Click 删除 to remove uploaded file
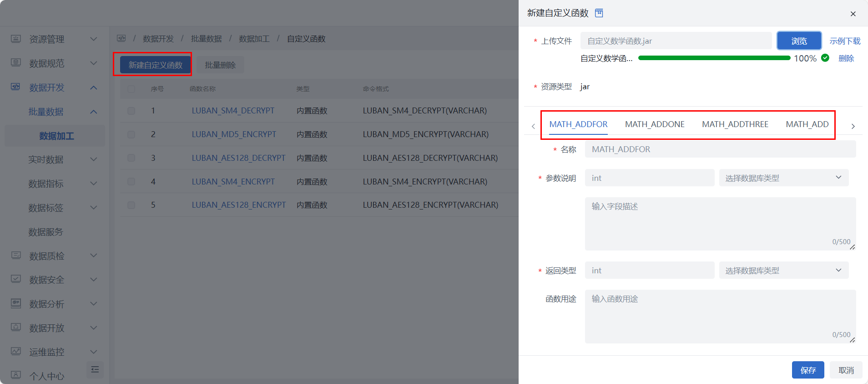The image size is (868, 384). [846, 58]
